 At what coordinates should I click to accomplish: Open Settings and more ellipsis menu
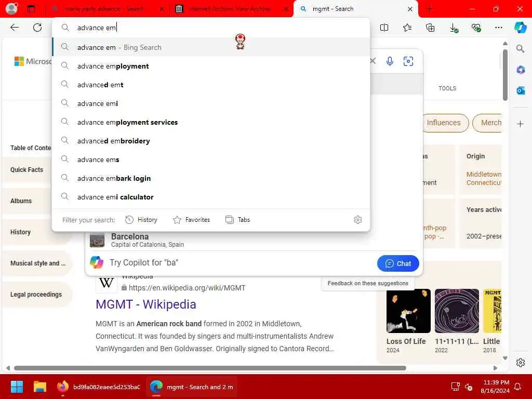tap(498, 28)
